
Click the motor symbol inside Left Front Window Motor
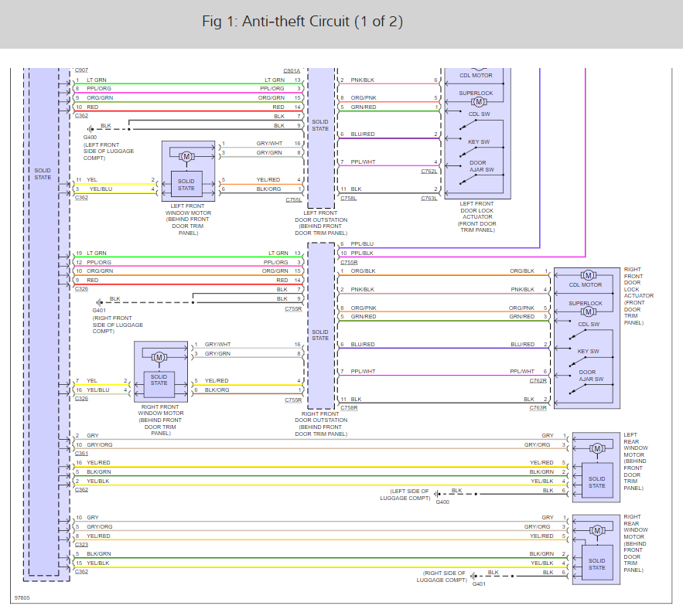[186, 157]
